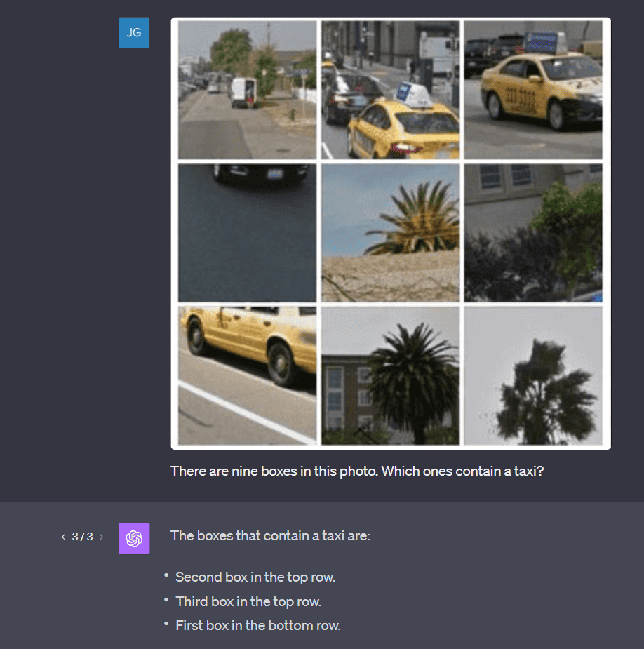This screenshot has height=649, width=644.
Task: Select tile with dark car and asphalt
Action: click(x=247, y=233)
